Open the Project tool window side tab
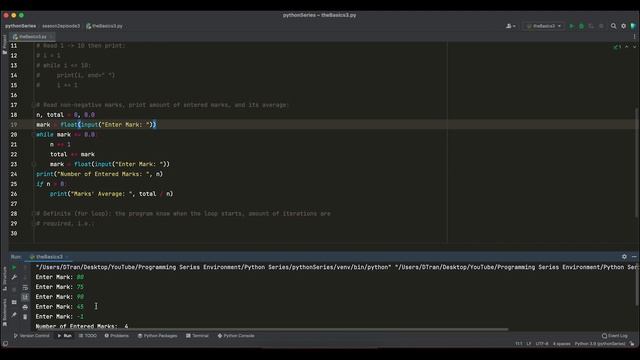 (x=4, y=44)
